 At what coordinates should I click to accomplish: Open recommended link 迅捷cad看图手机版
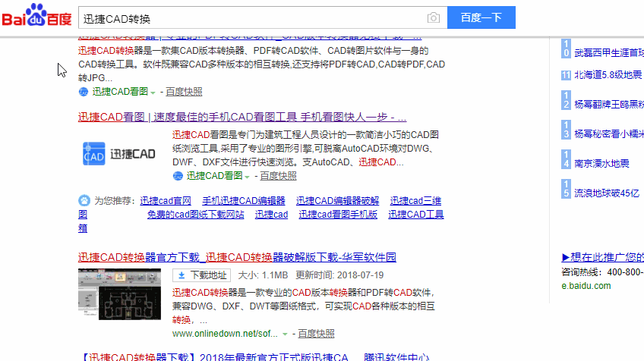pos(338,215)
